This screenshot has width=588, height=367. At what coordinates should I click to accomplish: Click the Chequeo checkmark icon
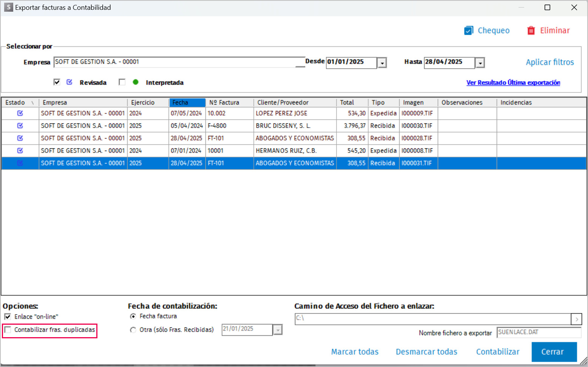469,31
